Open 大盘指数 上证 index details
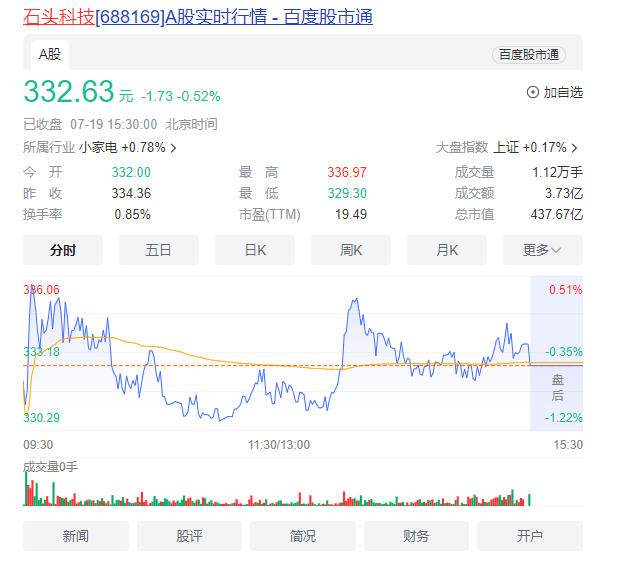 click(506, 147)
